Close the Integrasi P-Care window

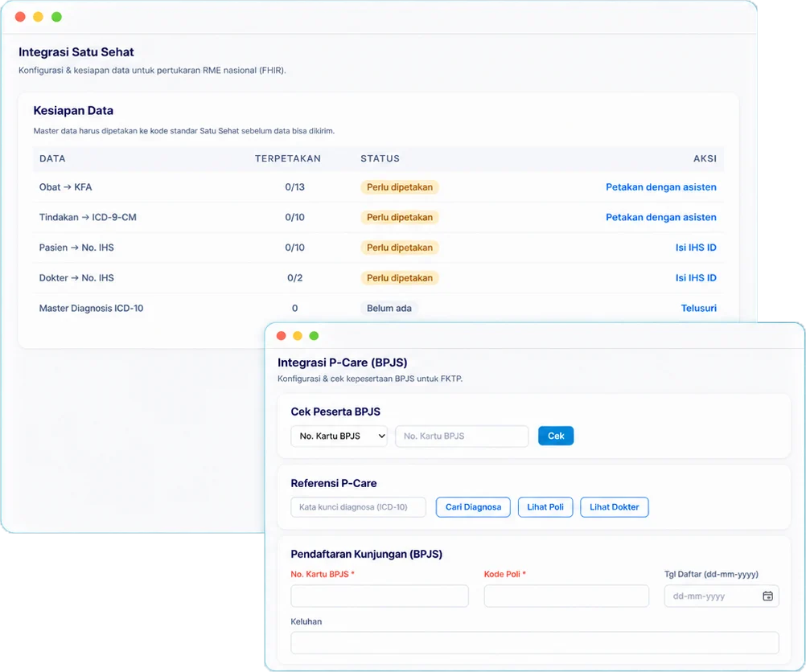click(282, 335)
